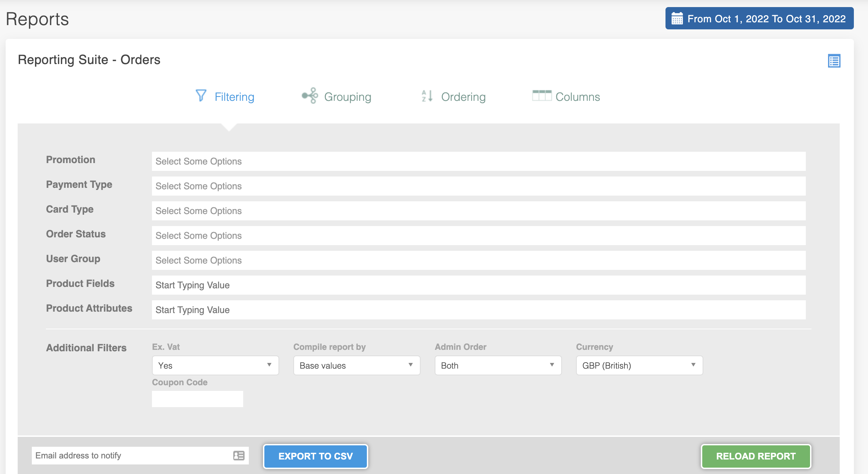Open the Columns tab
This screenshot has height=474, width=868.
tap(577, 97)
